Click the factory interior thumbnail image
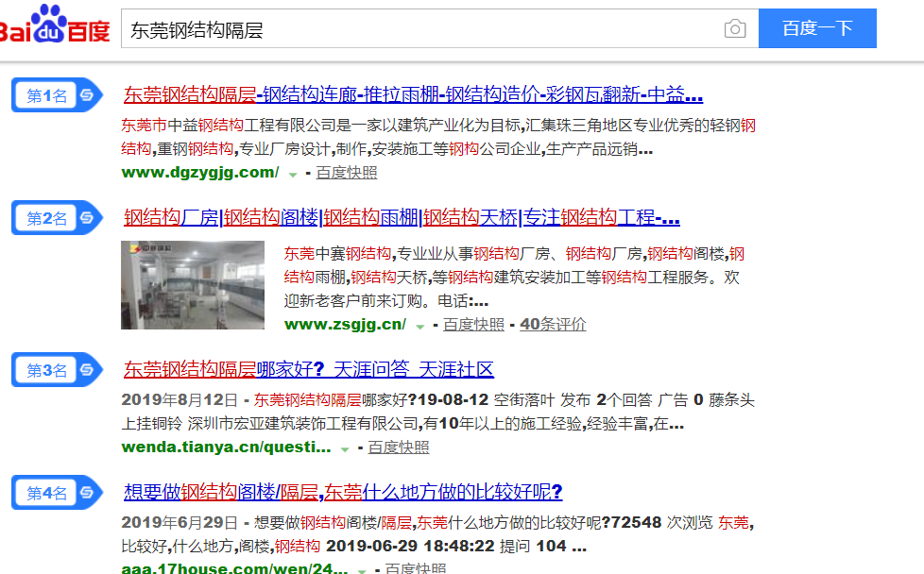 click(193, 285)
